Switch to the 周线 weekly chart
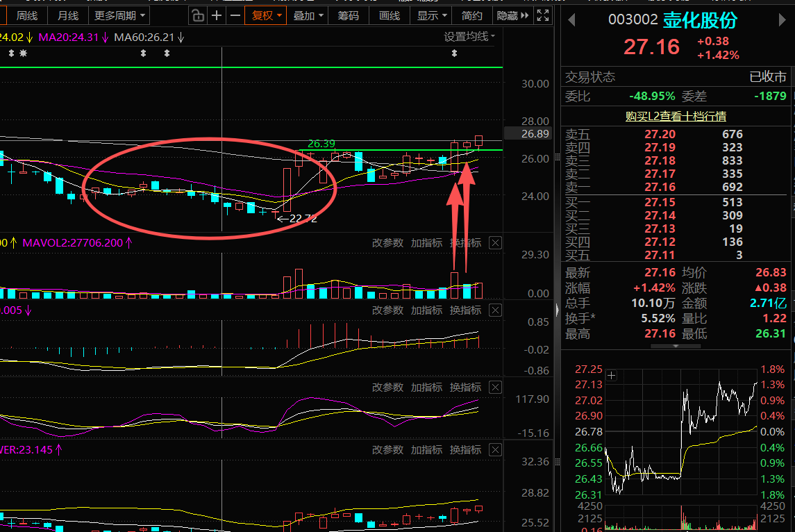This screenshot has height=532, width=795. click(x=27, y=16)
